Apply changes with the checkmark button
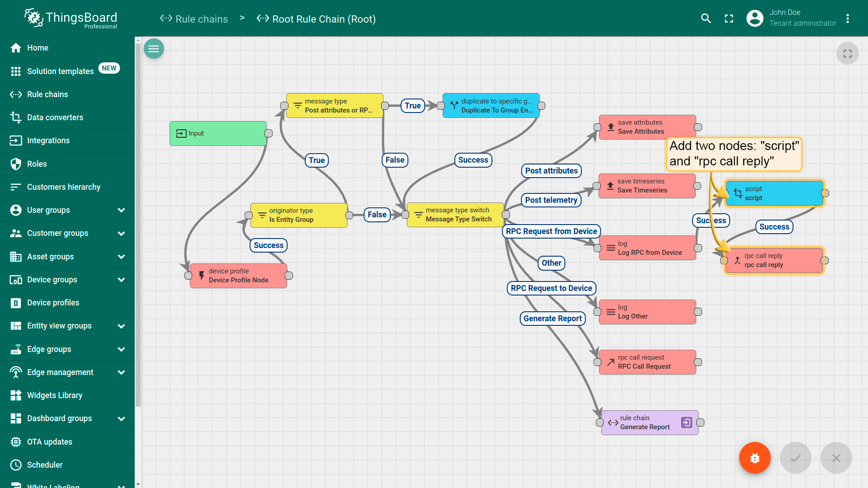The image size is (868, 488). pyautogui.click(x=795, y=458)
